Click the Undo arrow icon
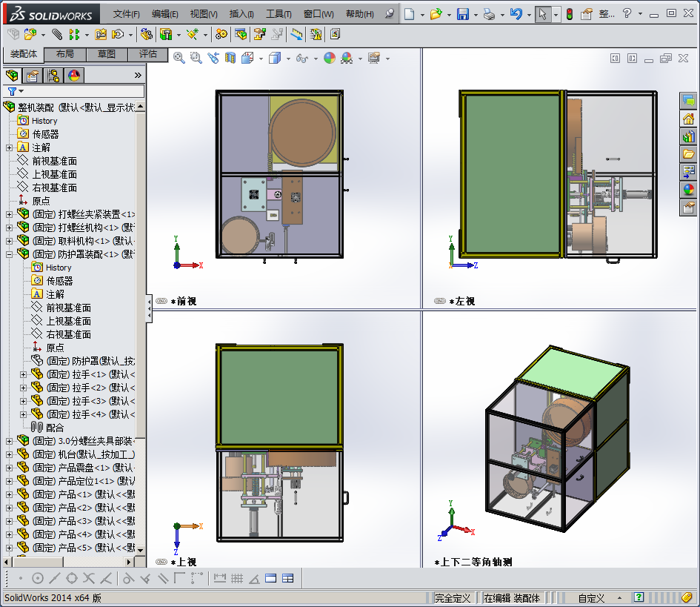700x607 pixels. [x=516, y=14]
